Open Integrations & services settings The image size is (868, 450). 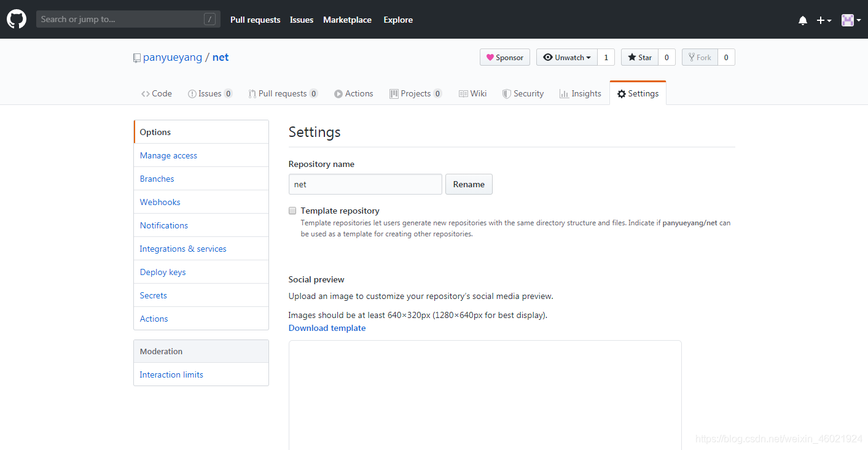click(201, 249)
